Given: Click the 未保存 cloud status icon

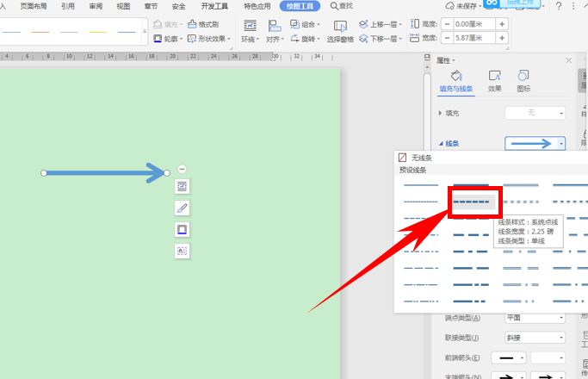Looking at the screenshot, I should (x=450, y=6).
